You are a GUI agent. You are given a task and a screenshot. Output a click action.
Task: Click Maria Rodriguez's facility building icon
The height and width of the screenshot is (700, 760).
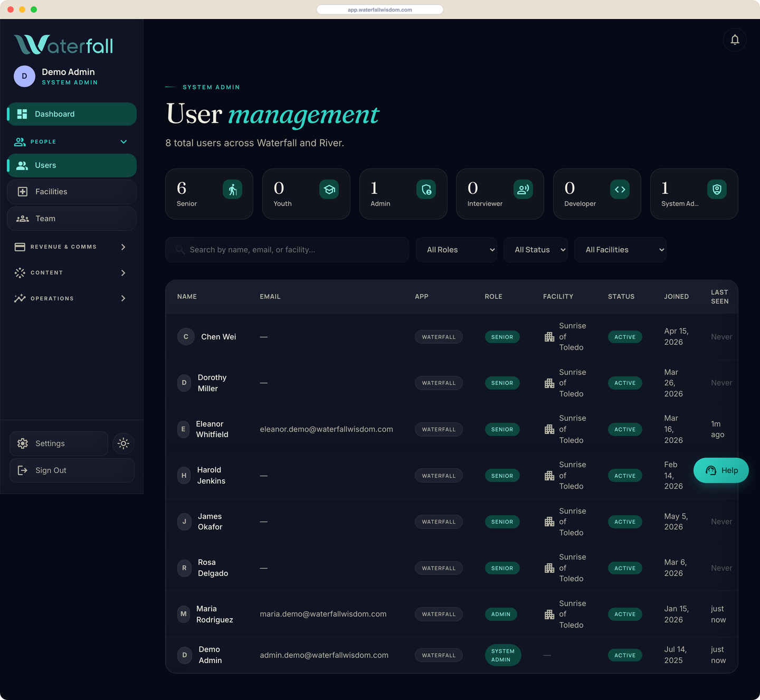(549, 614)
